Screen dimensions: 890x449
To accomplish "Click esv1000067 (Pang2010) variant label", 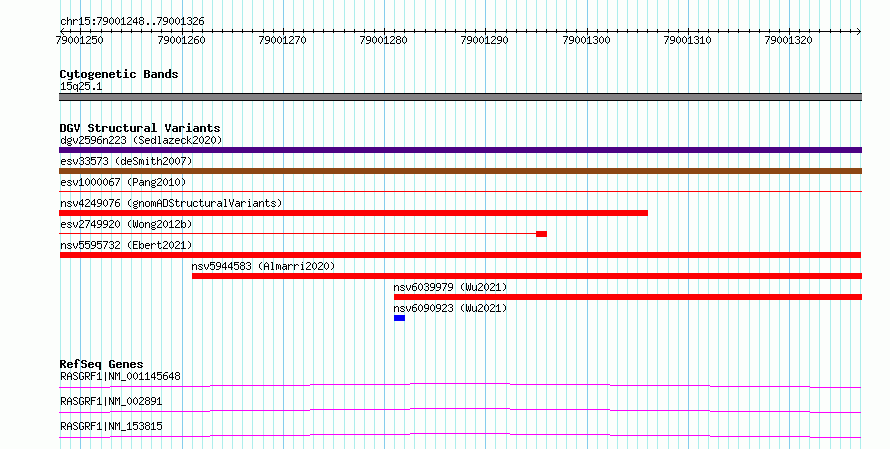I will [123, 182].
